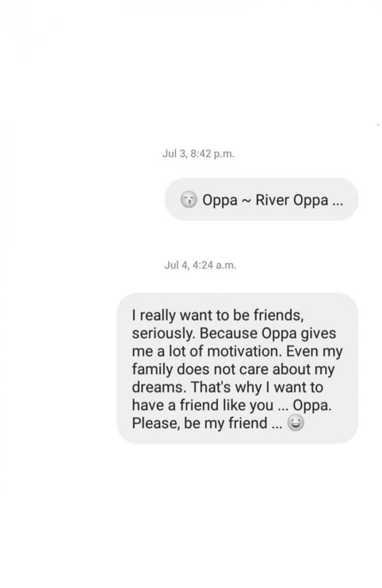Screen dimensions: 382x588
Task: Click the "Jul 4, 4:24 a.m." timestamp
Action: point(200,266)
